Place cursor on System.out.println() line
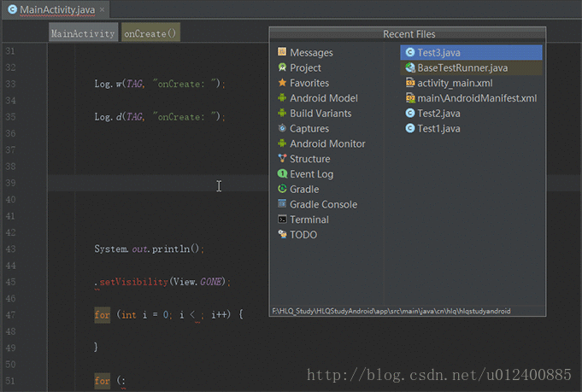The image size is (582, 392). point(150,249)
